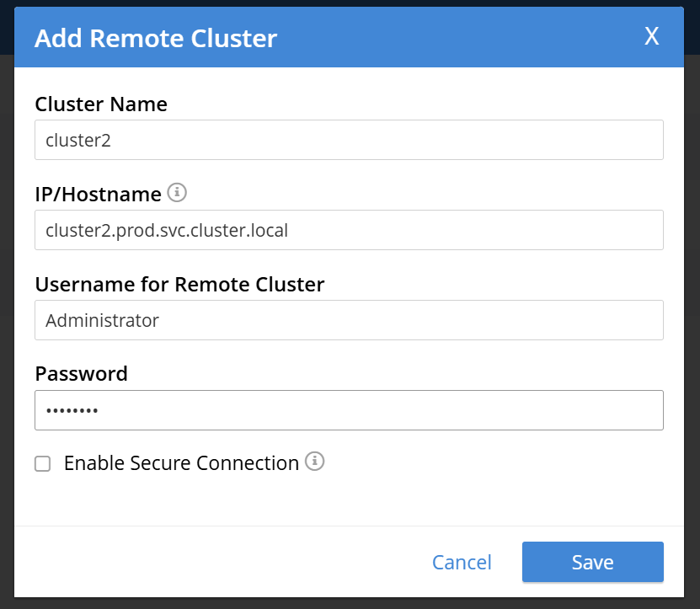Cancel adding the remote cluster

coord(462,562)
